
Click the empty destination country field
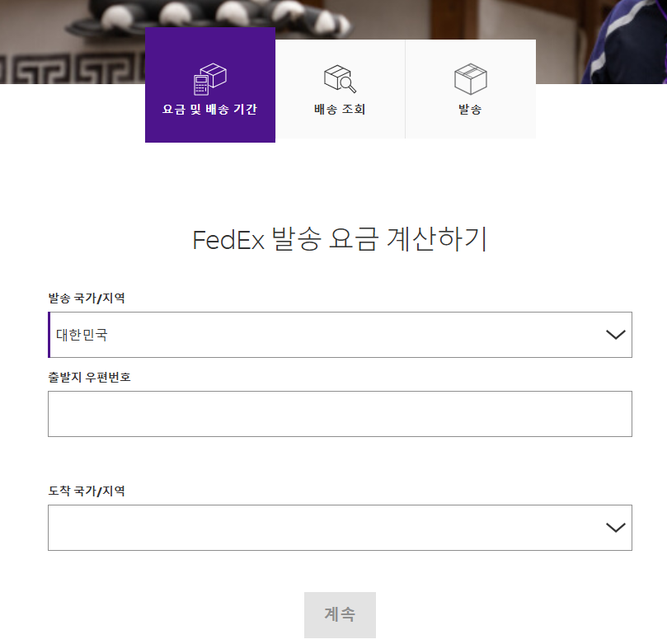(x=330, y=527)
